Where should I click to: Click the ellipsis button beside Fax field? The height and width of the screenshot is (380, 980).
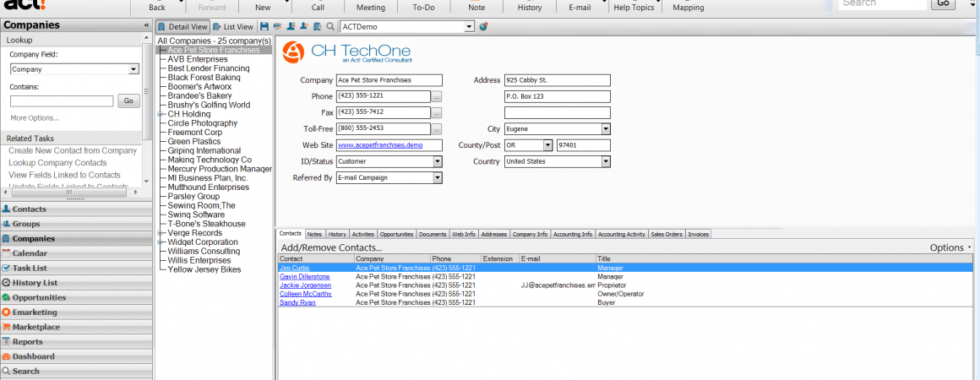(x=437, y=113)
